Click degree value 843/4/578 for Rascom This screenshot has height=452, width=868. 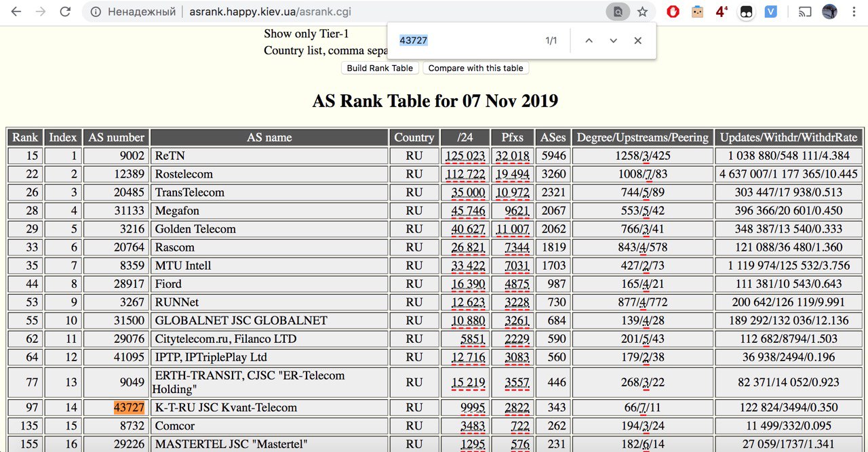(x=642, y=247)
